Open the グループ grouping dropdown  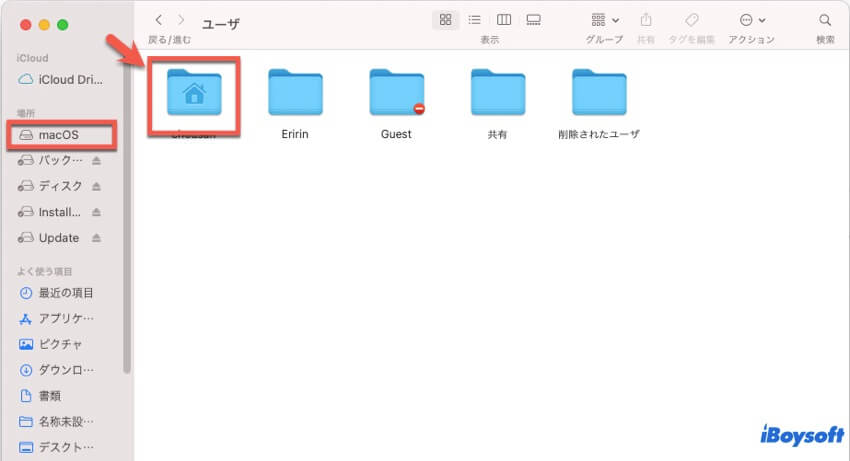point(604,20)
